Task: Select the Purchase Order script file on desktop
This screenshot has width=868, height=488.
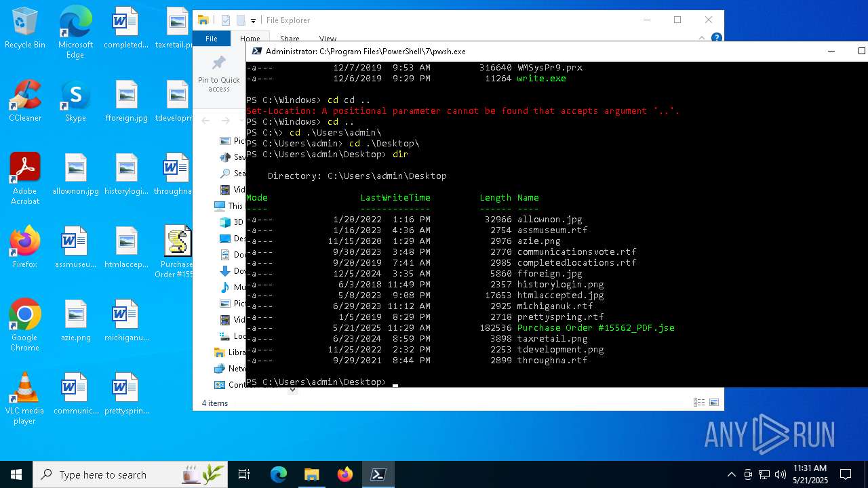Action: 176,252
